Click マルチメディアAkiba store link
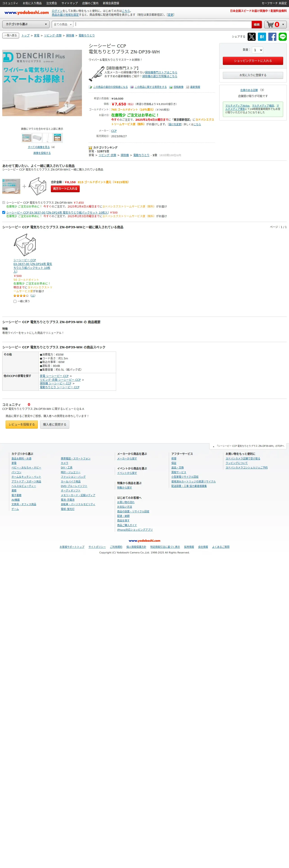 [237, 106]
